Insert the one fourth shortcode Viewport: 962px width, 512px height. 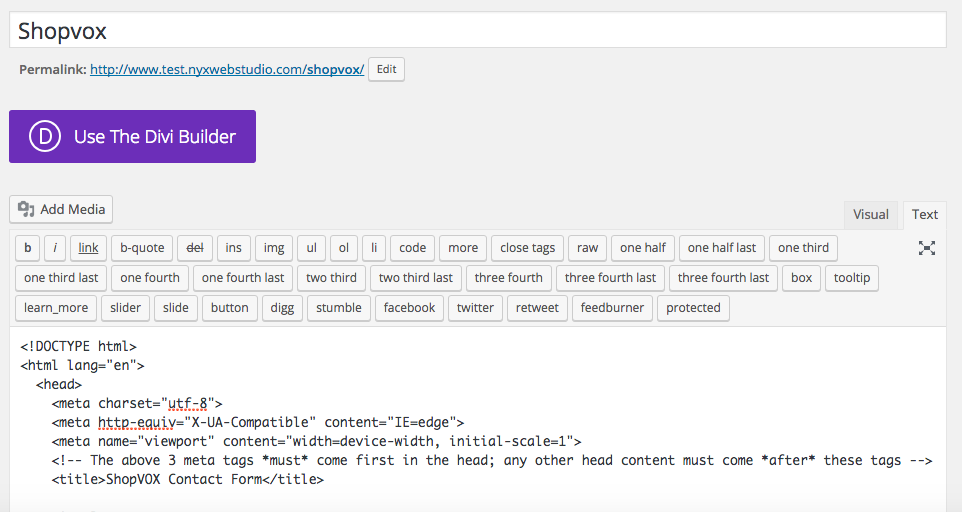[x=150, y=278]
